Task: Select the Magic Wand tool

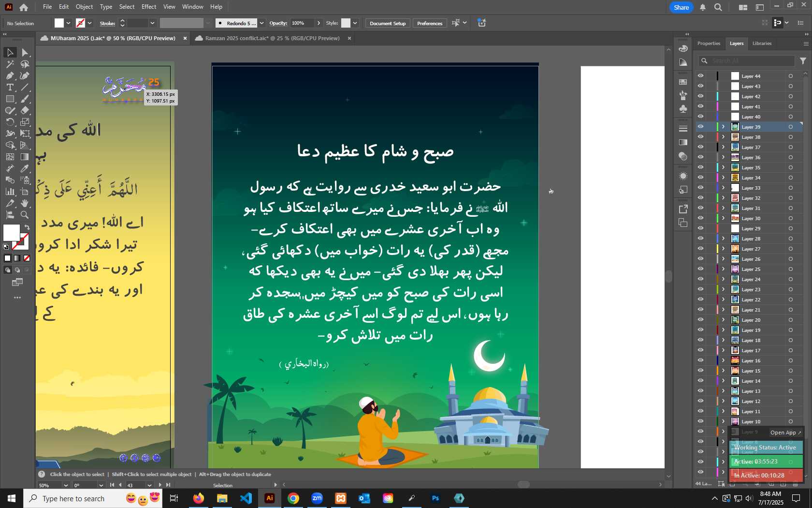Action: [10, 64]
